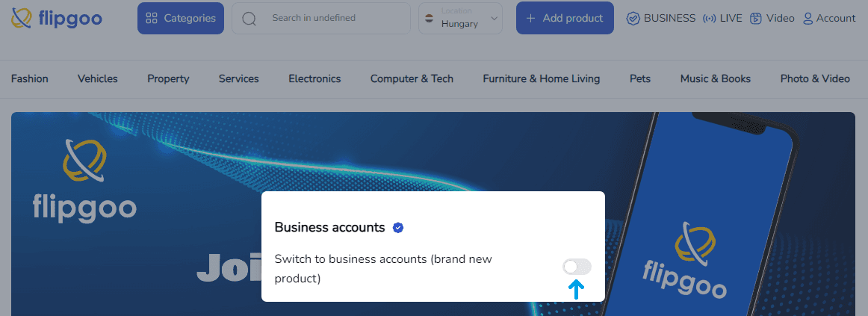Choose the Computer & Tech category
This screenshot has height=316, width=868.
[412, 78]
